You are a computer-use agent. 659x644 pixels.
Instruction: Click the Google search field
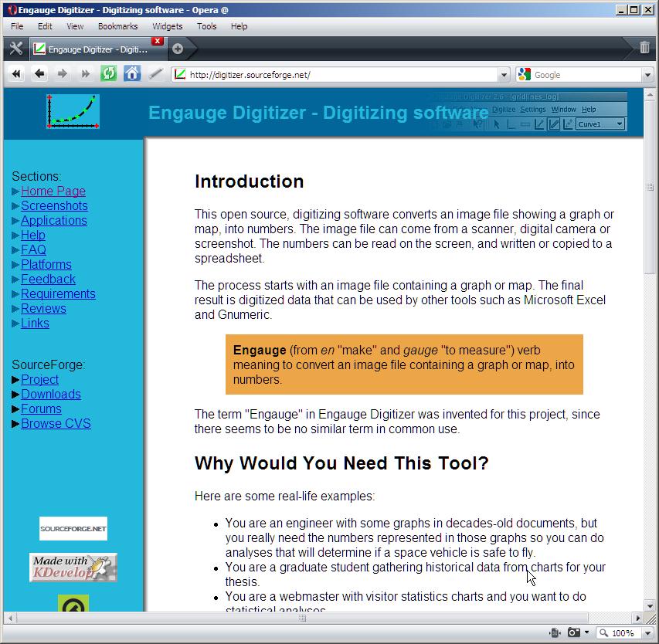click(586, 75)
